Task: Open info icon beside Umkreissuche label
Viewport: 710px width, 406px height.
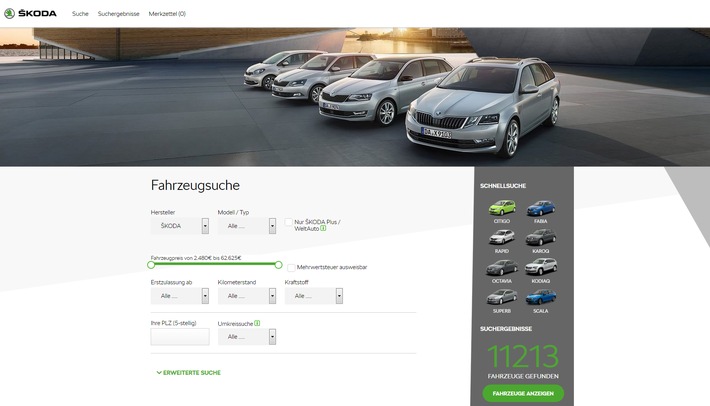Action: (x=257, y=323)
